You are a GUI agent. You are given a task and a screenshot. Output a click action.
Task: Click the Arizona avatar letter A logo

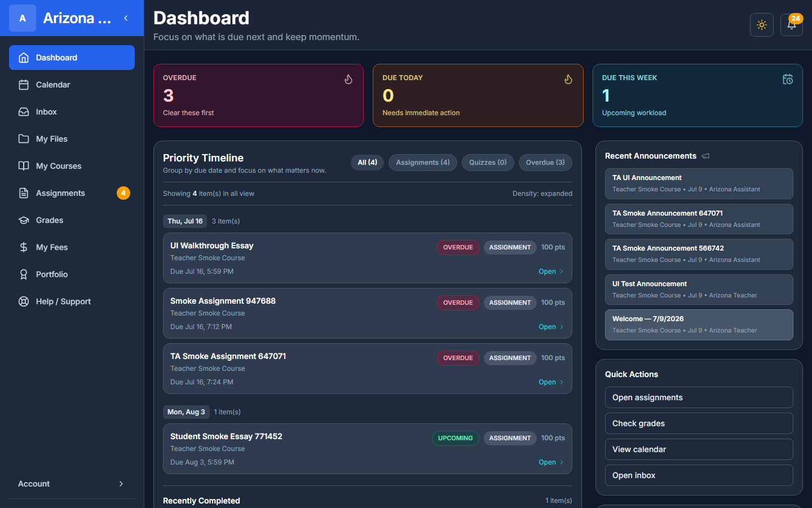[x=23, y=18]
